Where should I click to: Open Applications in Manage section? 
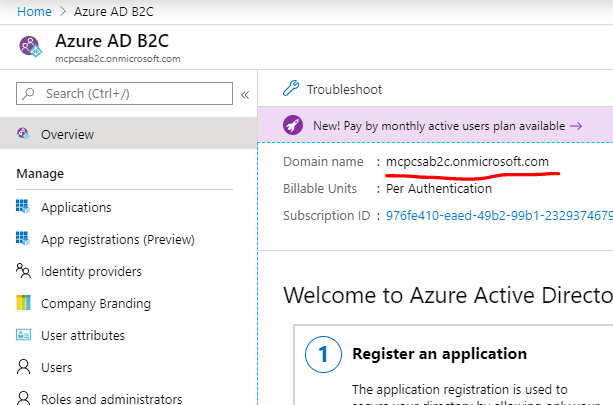76,207
